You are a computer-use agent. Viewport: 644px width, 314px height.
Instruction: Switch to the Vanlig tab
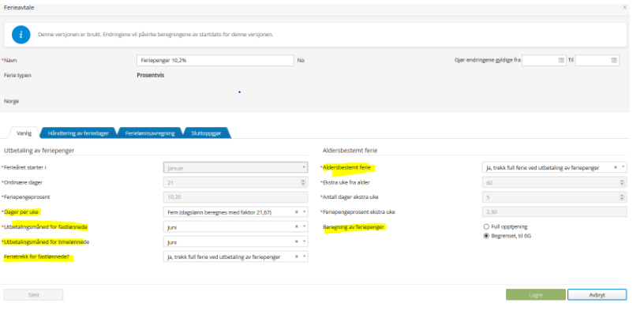pyautogui.click(x=24, y=133)
